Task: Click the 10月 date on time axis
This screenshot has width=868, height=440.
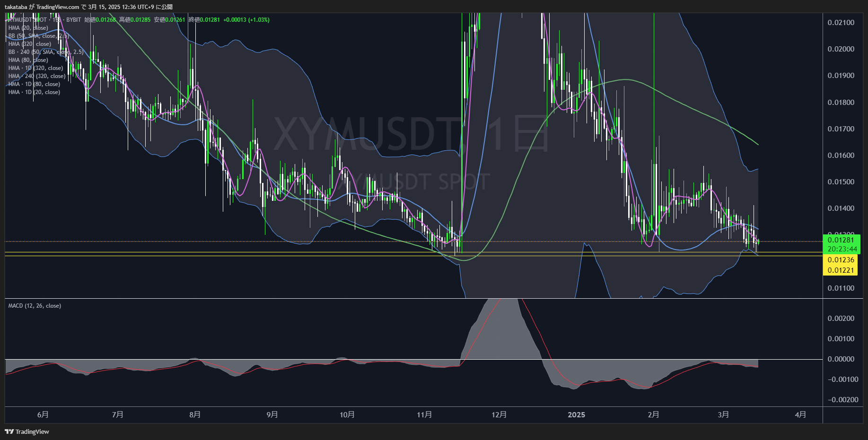Action: tap(347, 414)
